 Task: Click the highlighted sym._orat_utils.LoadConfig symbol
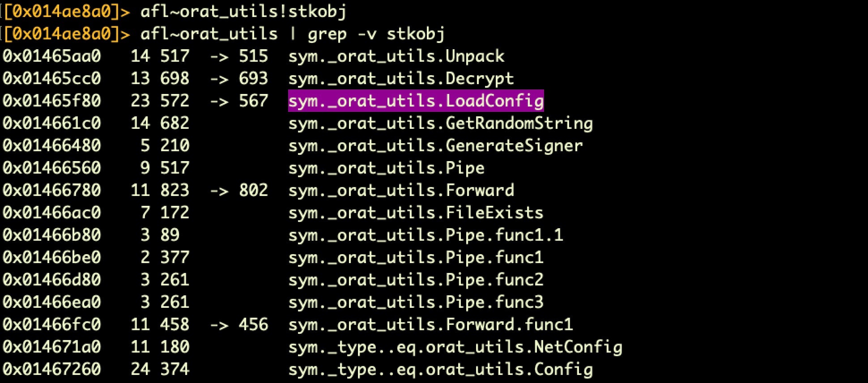[x=416, y=101]
